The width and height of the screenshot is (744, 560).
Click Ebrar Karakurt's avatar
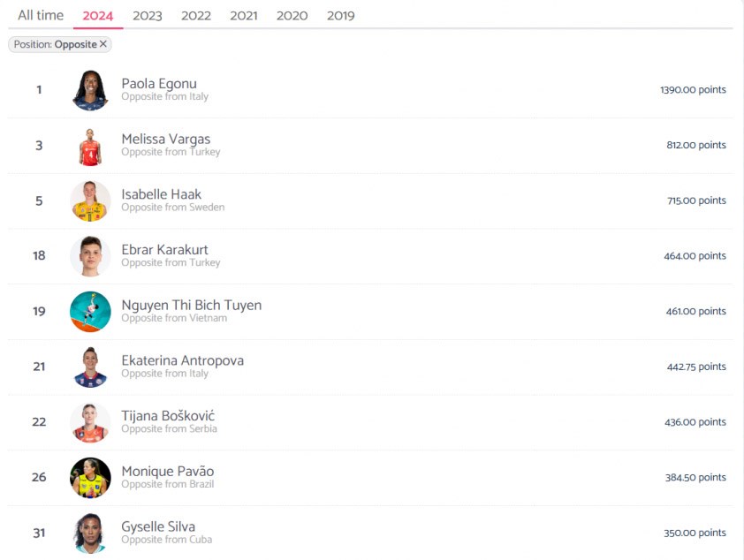click(90, 256)
